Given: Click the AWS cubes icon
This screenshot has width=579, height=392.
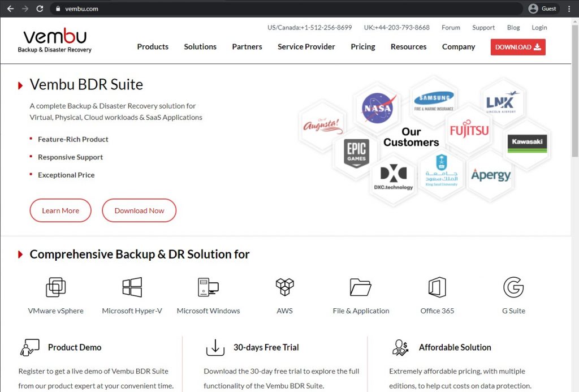Looking at the screenshot, I should [285, 287].
